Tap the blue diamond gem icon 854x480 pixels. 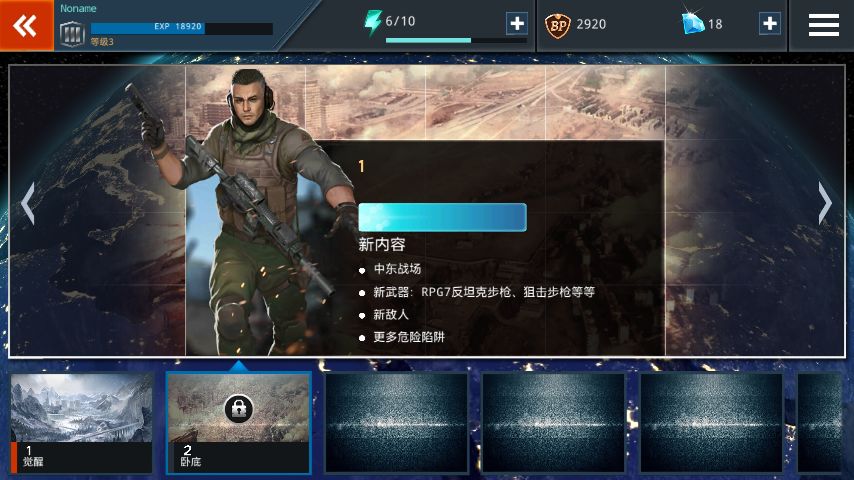pyautogui.click(x=693, y=23)
